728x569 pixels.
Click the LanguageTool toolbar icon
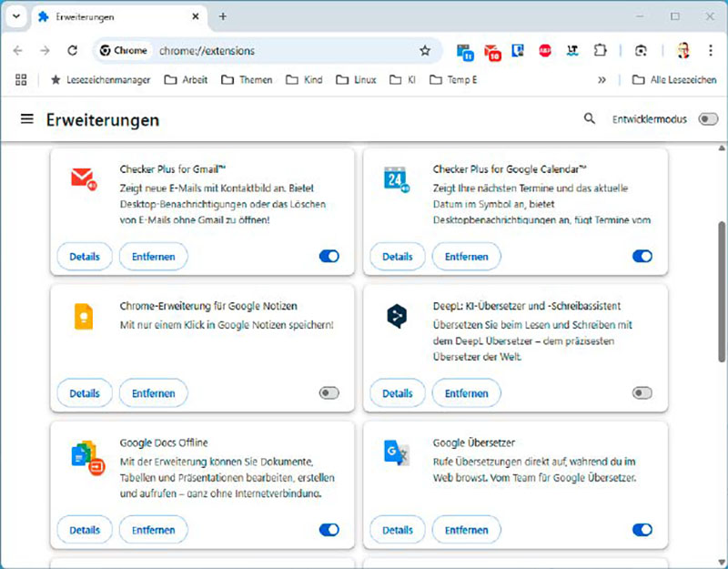tap(572, 51)
